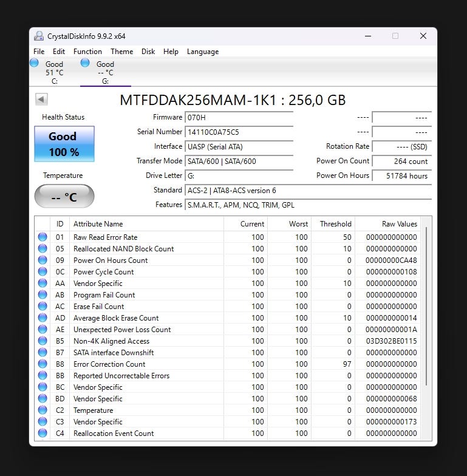The height and width of the screenshot is (476, 467).
Task: Click status orb for Reported Uncorrectable Errors
Action: coord(43,375)
